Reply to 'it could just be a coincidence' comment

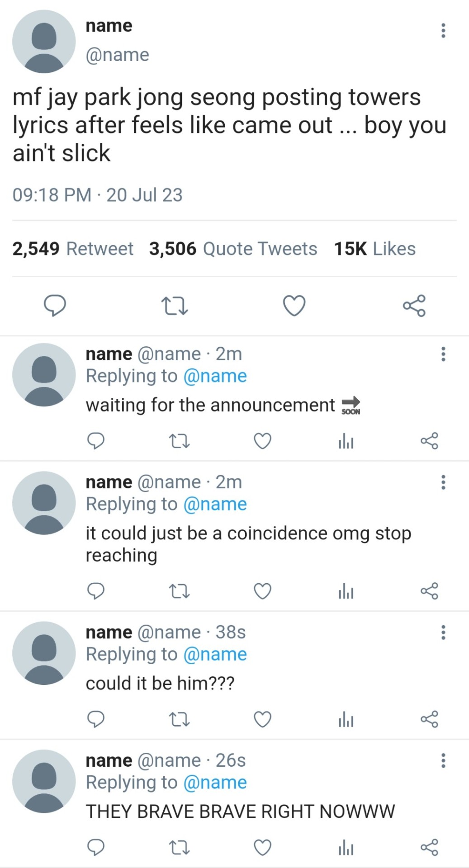pyautogui.click(x=96, y=591)
